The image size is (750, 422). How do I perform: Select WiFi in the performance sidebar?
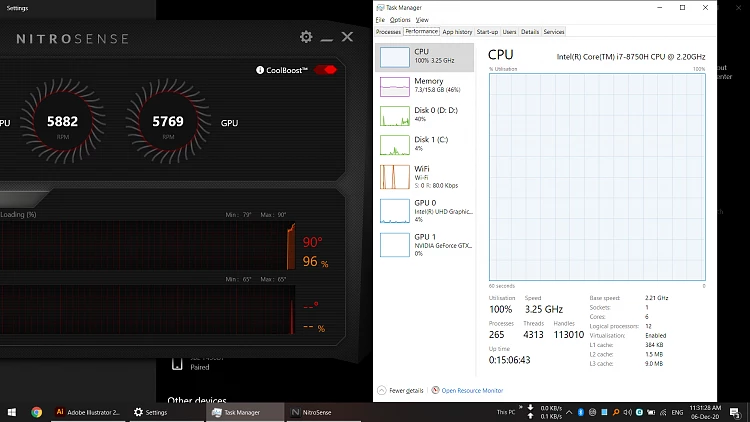pyautogui.click(x=425, y=177)
